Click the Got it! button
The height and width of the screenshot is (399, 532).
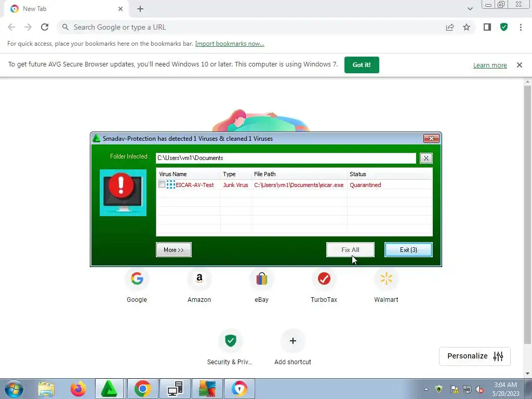(362, 65)
